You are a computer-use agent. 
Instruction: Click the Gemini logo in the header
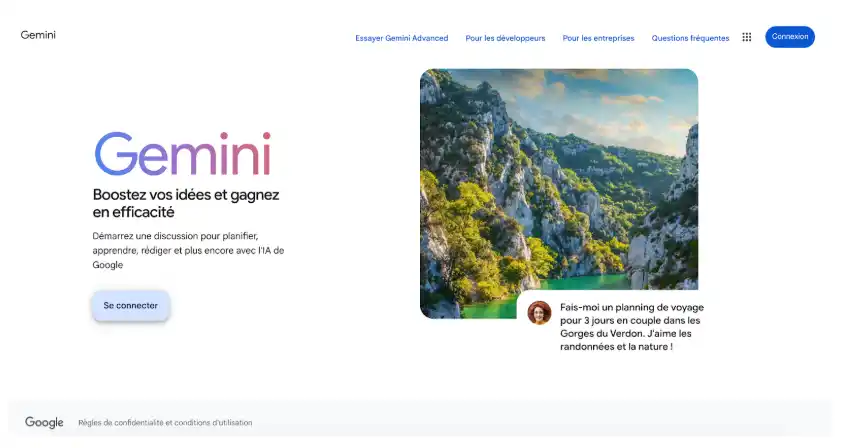38,35
